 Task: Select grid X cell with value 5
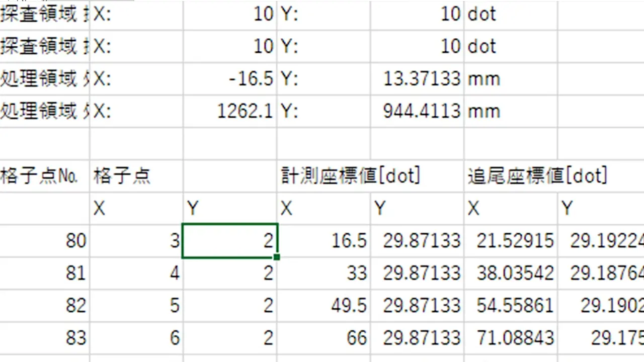(136, 305)
